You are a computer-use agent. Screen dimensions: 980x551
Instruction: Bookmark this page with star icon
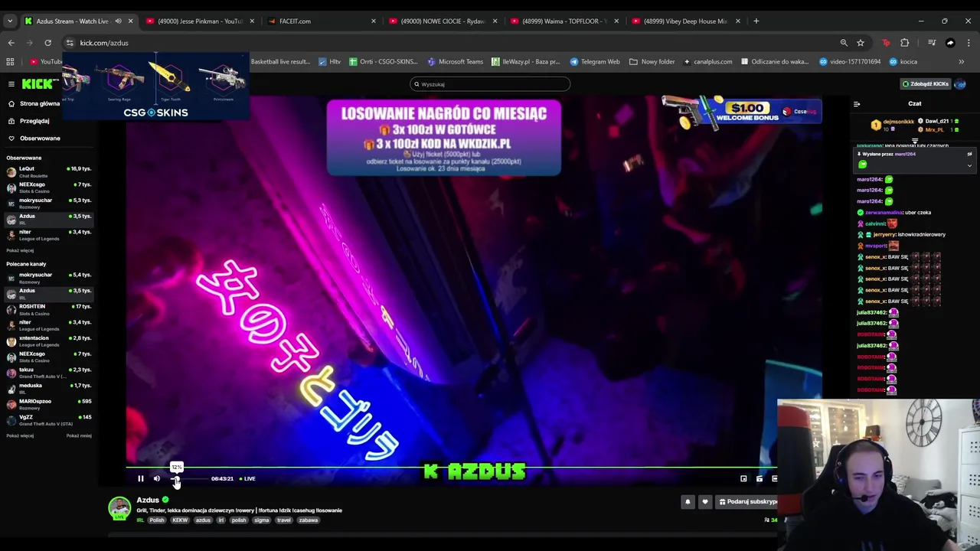click(x=861, y=43)
